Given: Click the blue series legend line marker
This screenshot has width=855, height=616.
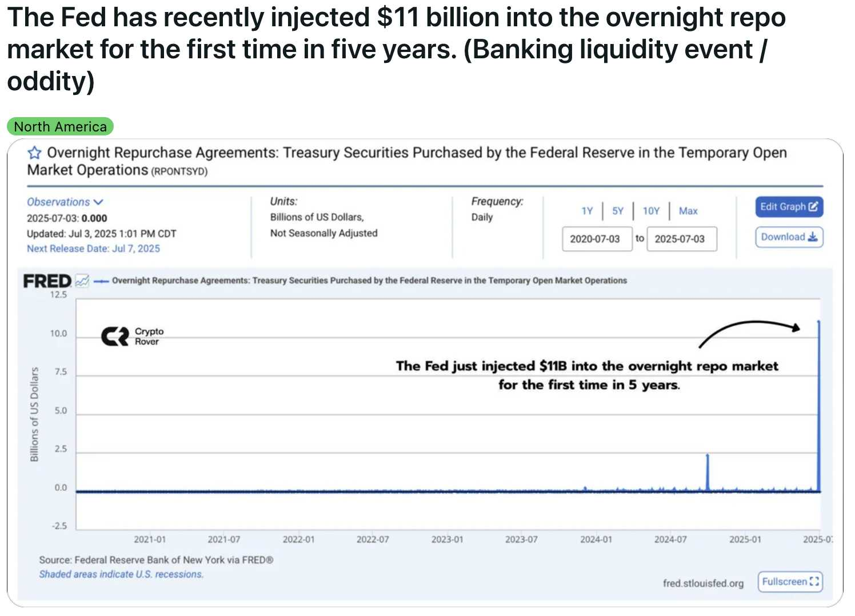Looking at the screenshot, I should pyautogui.click(x=101, y=281).
